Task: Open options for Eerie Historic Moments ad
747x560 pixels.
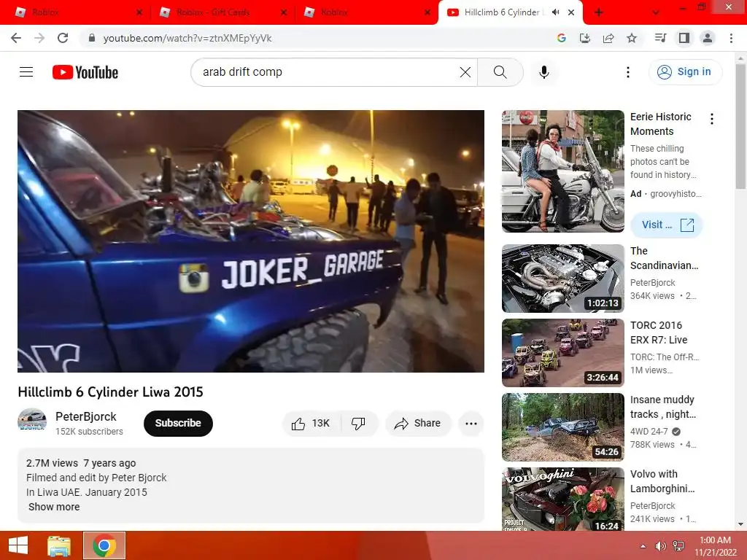Action: tap(712, 119)
